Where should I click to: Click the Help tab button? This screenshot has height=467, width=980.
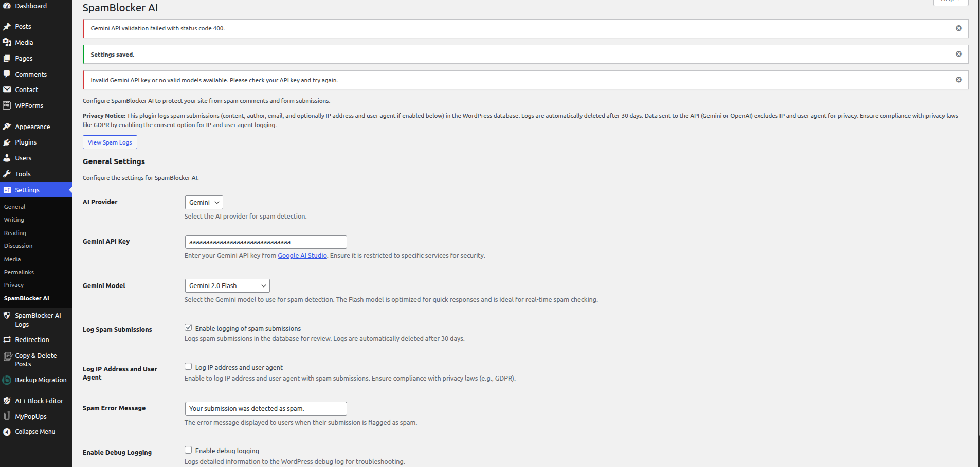[951, 2]
